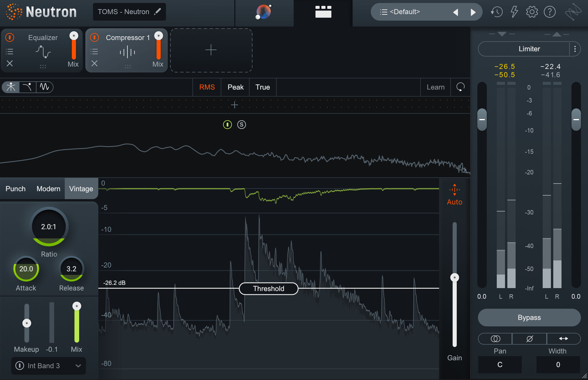588x380 pixels.
Task: Click the Ratio knob showing 2.0:1
Action: [x=49, y=227]
